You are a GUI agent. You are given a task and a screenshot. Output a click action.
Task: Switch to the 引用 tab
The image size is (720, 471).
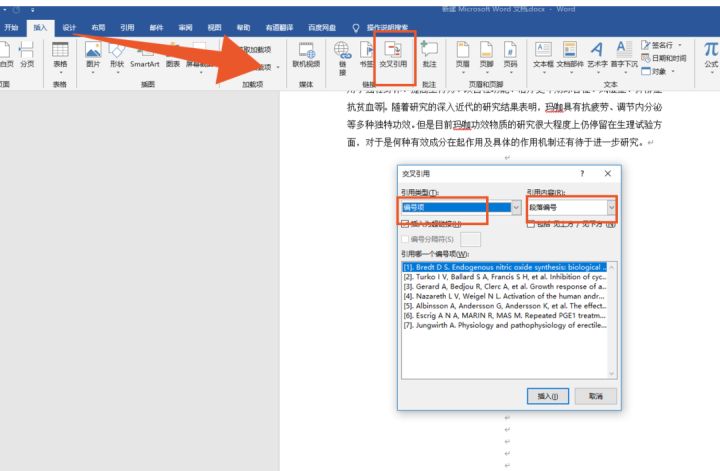click(x=127, y=28)
